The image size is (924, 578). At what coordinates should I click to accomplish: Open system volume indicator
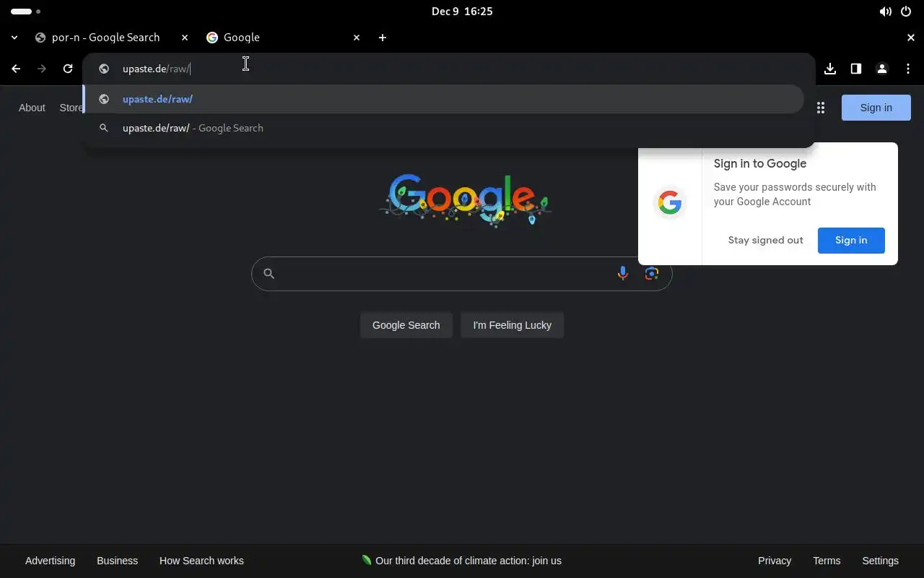pos(885,12)
